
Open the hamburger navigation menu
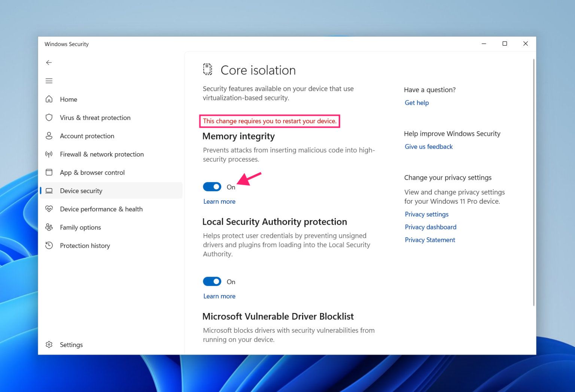[x=49, y=81]
